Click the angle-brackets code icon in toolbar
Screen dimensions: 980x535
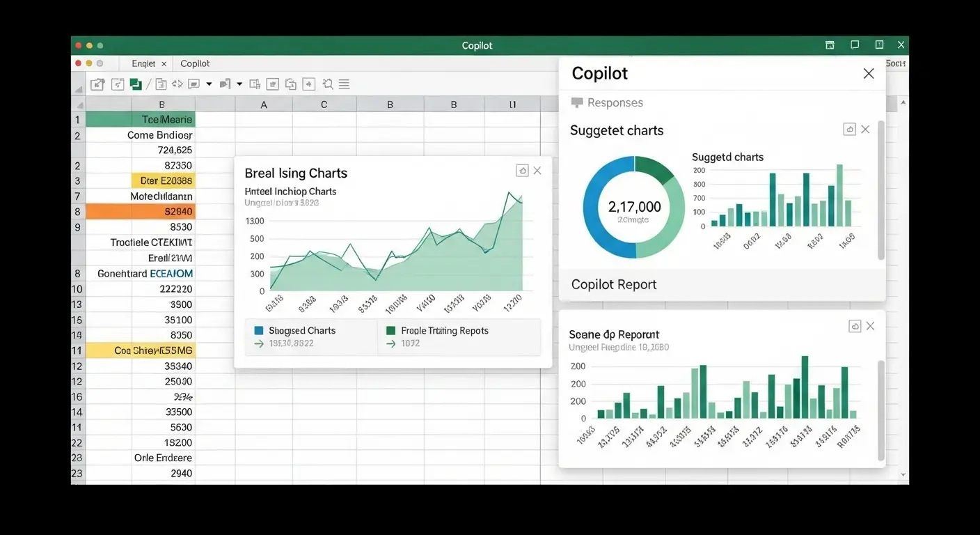[x=177, y=84]
